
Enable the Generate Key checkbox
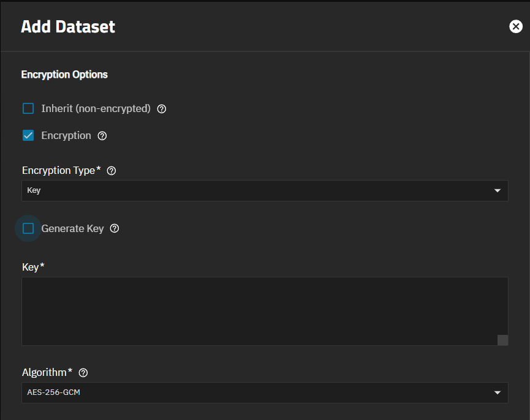pyautogui.click(x=27, y=228)
